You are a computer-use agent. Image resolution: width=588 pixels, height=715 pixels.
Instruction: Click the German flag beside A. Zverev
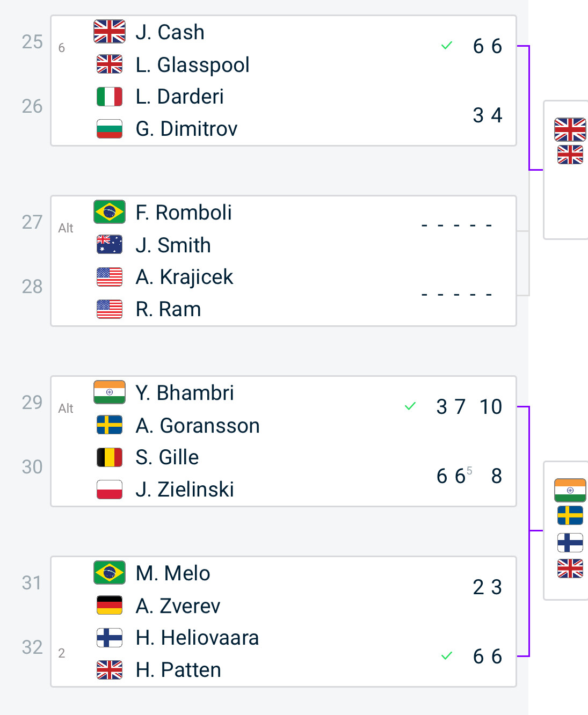[x=110, y=605]
